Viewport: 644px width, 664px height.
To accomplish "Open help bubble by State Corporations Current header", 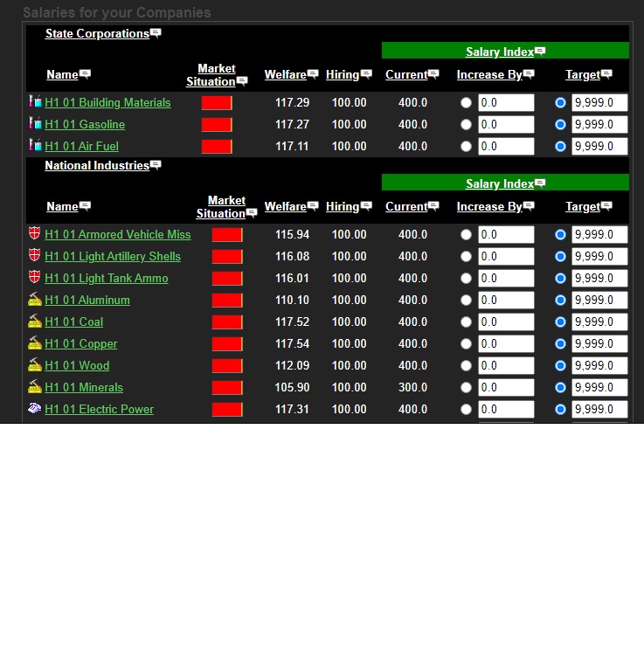I will click(433, 74).
